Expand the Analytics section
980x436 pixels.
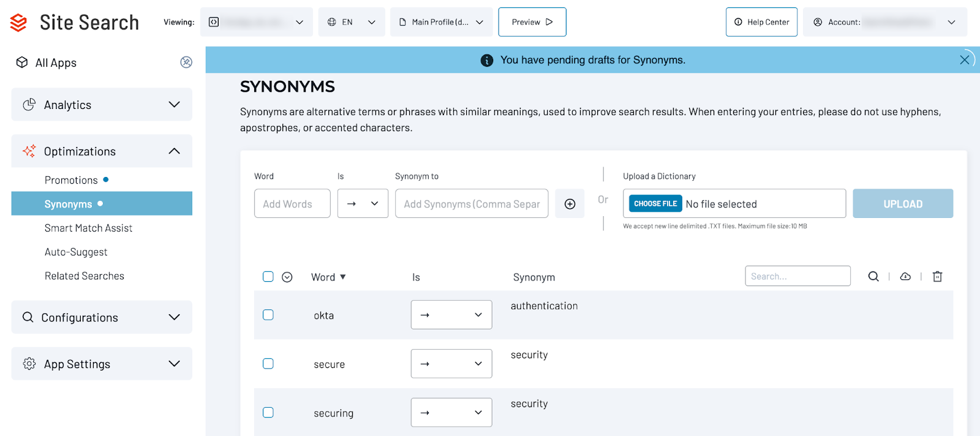tap(102, 105)
